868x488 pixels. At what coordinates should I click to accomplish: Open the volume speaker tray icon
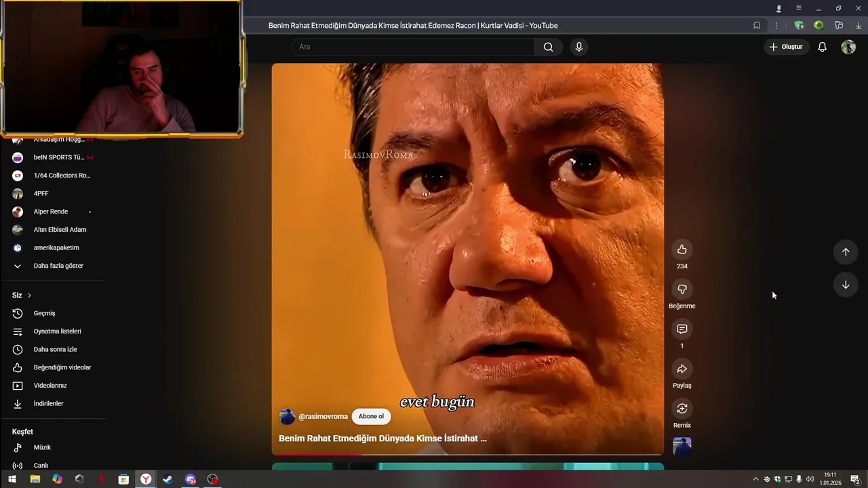[x=810, y=479]
